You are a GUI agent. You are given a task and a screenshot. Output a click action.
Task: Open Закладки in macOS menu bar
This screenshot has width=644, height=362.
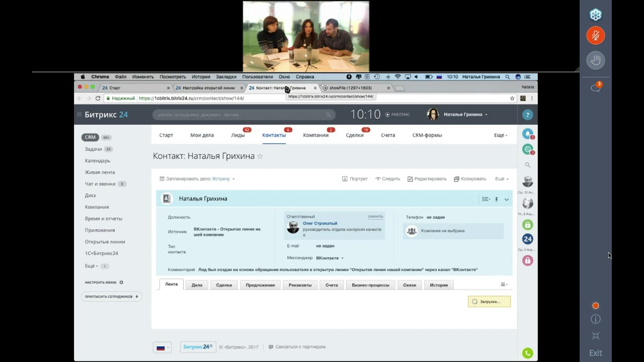tap(226, 77)
